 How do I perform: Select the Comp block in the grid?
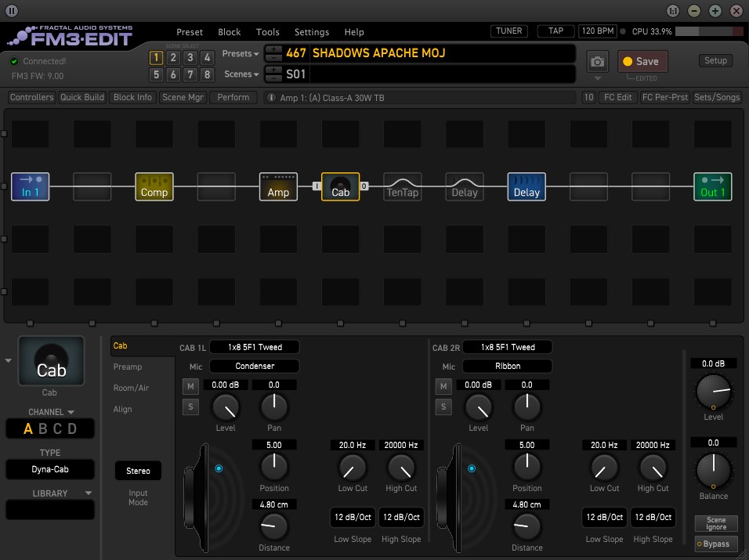click(x=154, y=186)
